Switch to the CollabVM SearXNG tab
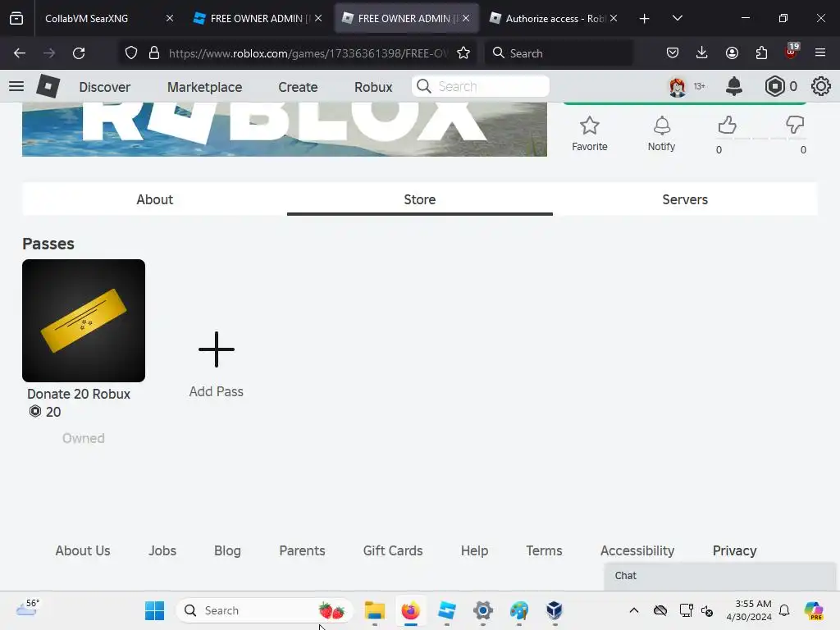 [102, 18]
